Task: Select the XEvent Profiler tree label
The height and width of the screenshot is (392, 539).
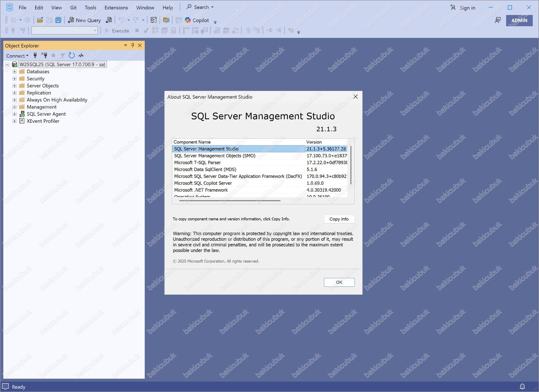Action: tap(43, 121)
